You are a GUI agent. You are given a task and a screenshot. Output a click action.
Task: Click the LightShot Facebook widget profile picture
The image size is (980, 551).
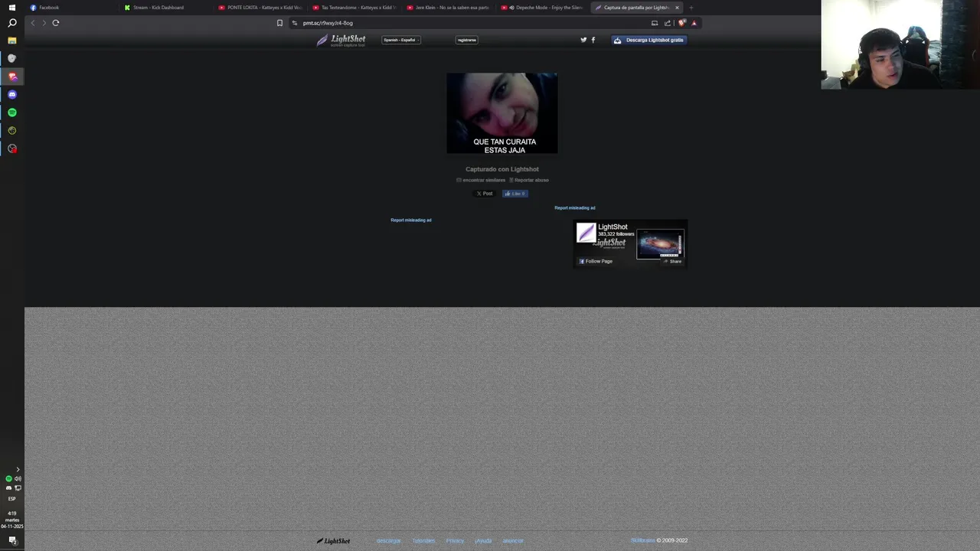pyautogui.click(x=586, y=233)
